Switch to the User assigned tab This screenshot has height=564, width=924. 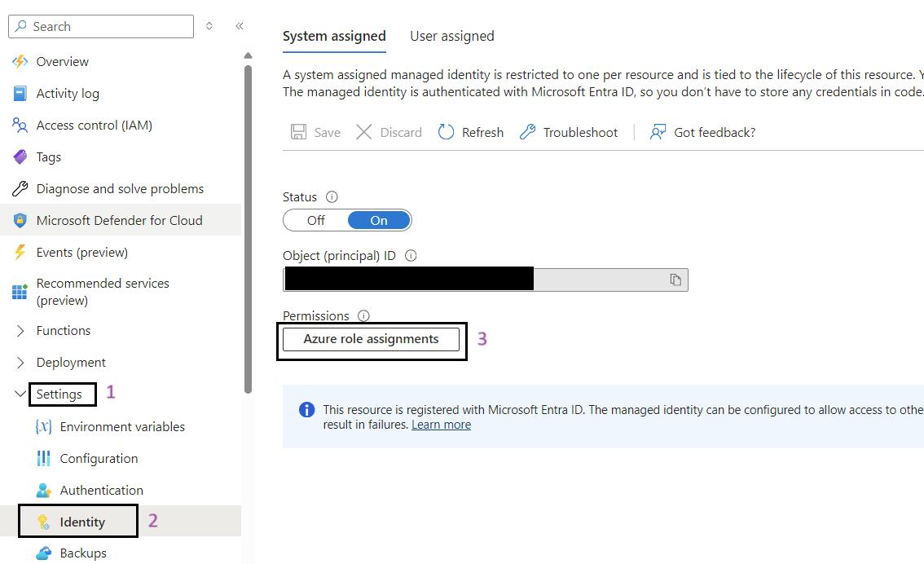pos(451,36)
